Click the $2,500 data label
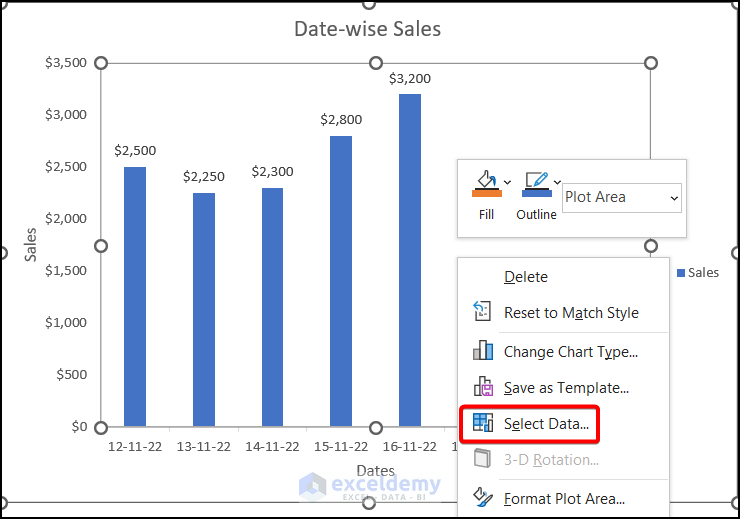 click(x=135, y=151)
